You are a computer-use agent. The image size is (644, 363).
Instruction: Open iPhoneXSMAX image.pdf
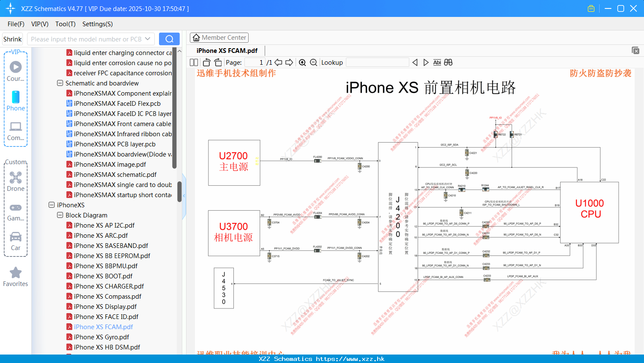(x=110, y=164)
